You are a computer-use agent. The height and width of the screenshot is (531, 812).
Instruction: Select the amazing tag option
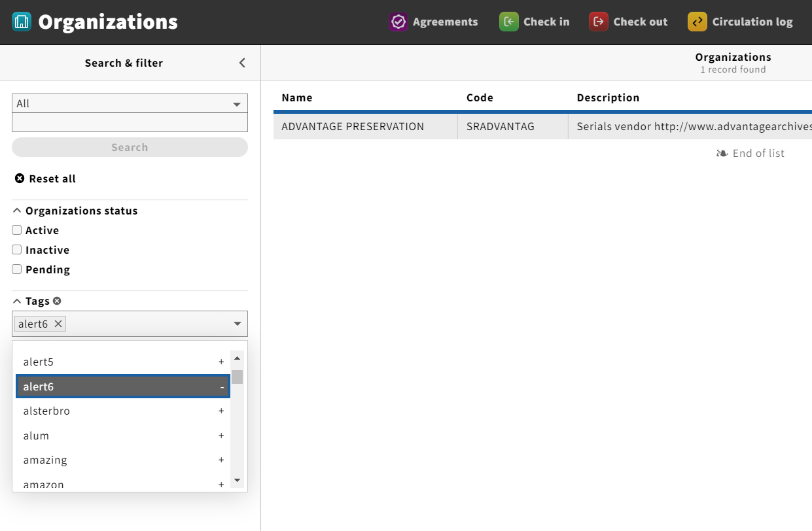[123, 460]
